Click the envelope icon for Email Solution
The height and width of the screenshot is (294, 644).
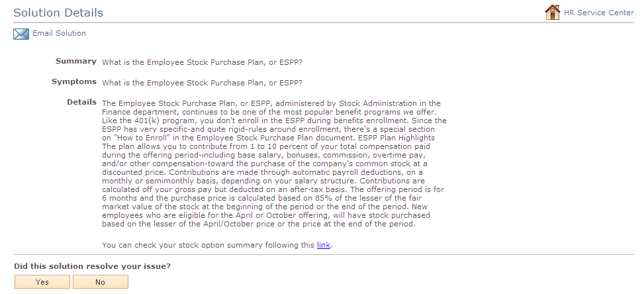21,34
